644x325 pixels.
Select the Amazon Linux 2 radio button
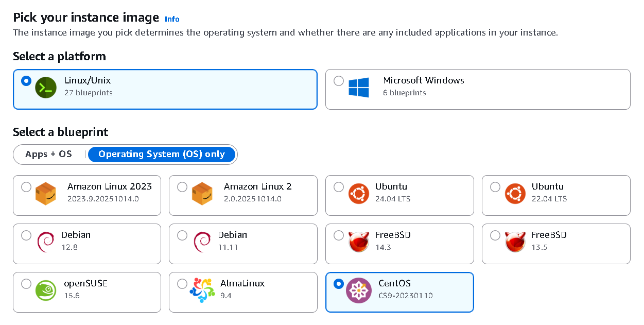point(182,187)
